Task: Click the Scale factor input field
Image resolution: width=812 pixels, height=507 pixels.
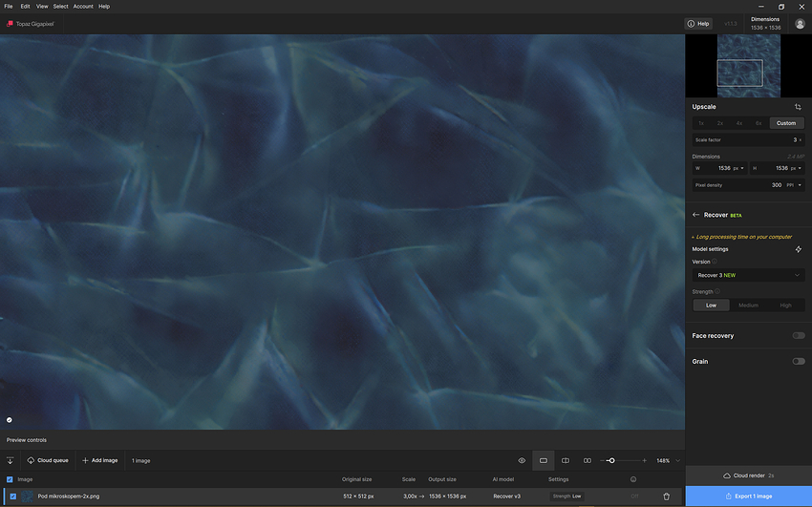Action: coord(748,139)
